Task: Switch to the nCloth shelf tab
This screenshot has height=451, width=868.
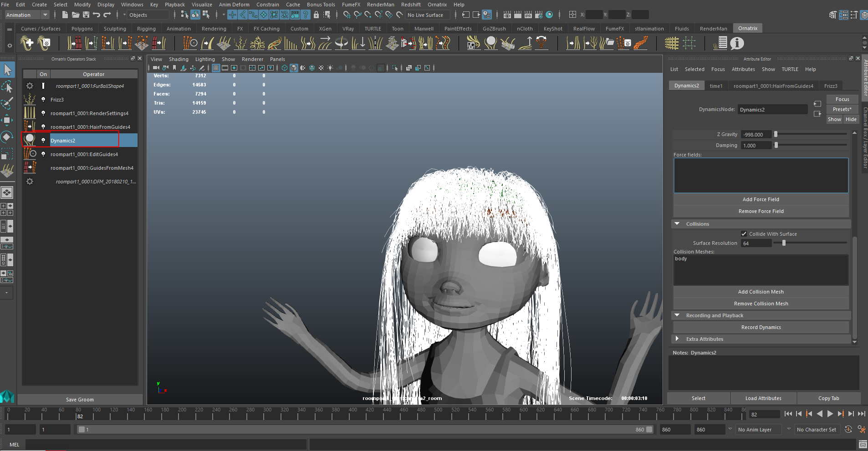Action: tap(525, 29)
